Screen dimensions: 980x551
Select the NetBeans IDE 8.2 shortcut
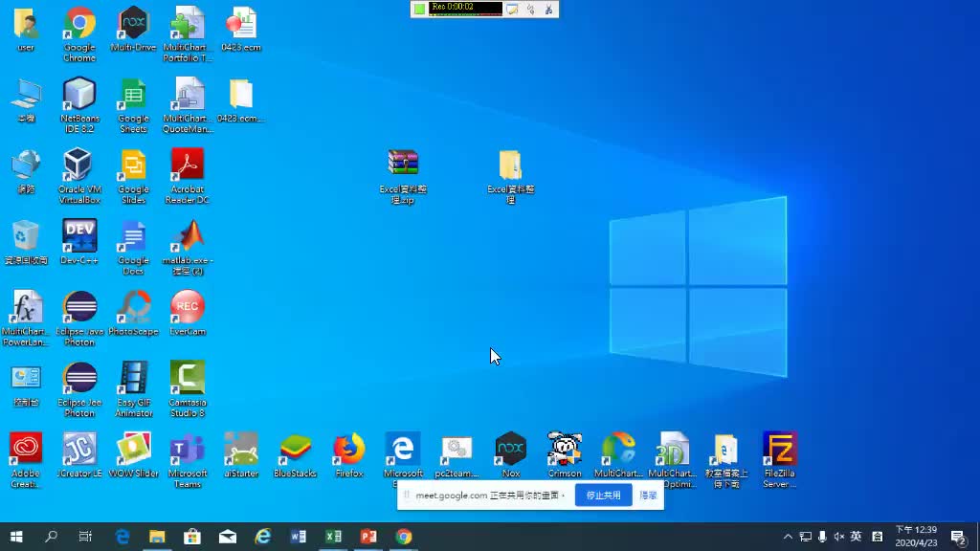tap(79, 105)
